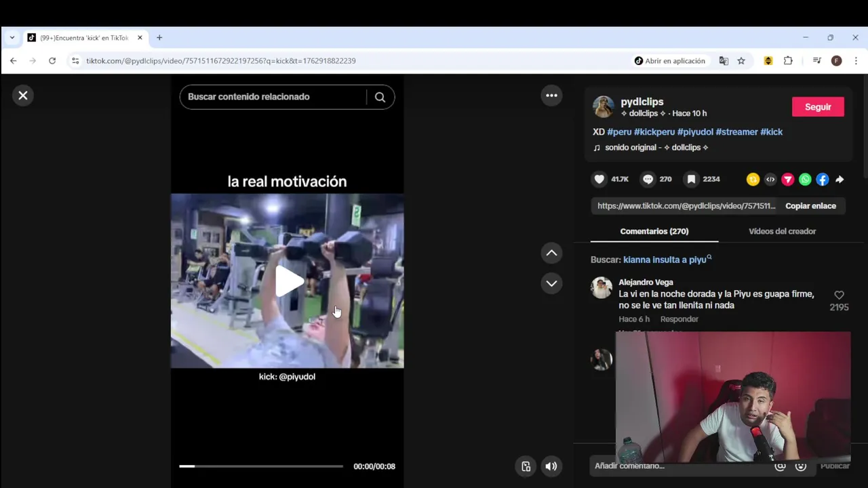Close the TikTok 'kick' tab
868x488 pixels.
(140, 38)
